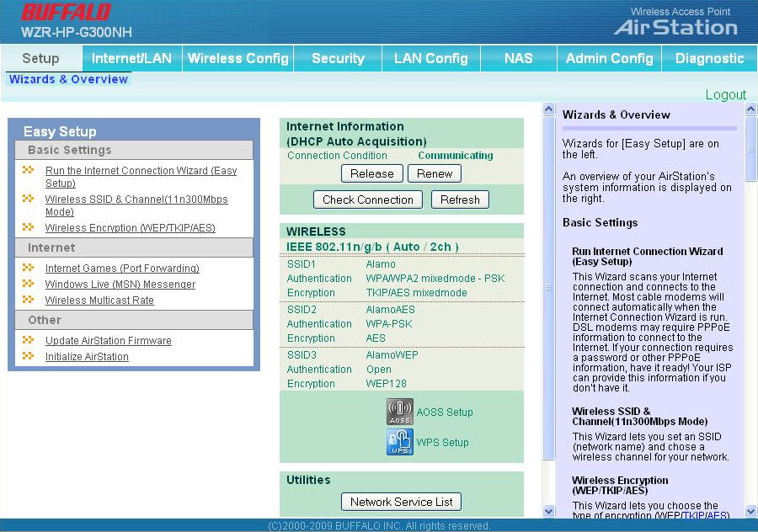
Task: Click WPA-PSK authentication value
Action: click(x=389, y=324)
